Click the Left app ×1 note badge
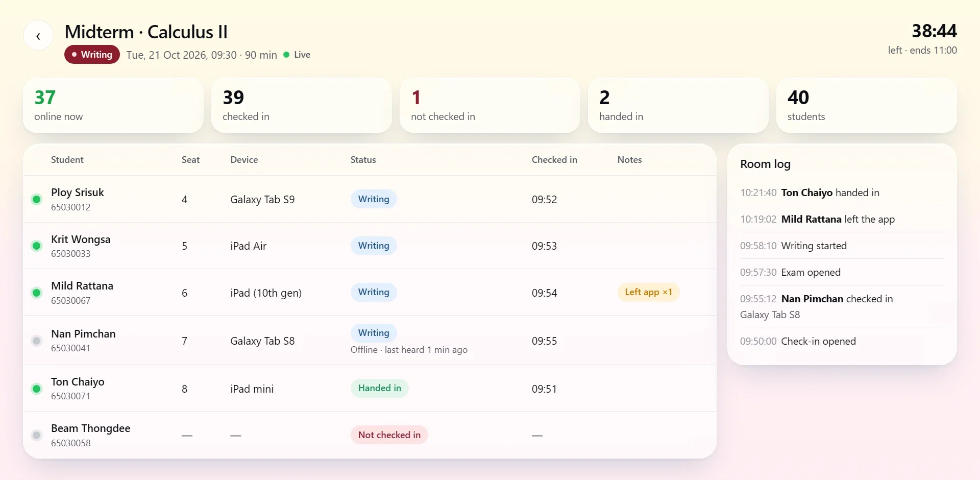 pyautogui.click(x=648, y=292)
